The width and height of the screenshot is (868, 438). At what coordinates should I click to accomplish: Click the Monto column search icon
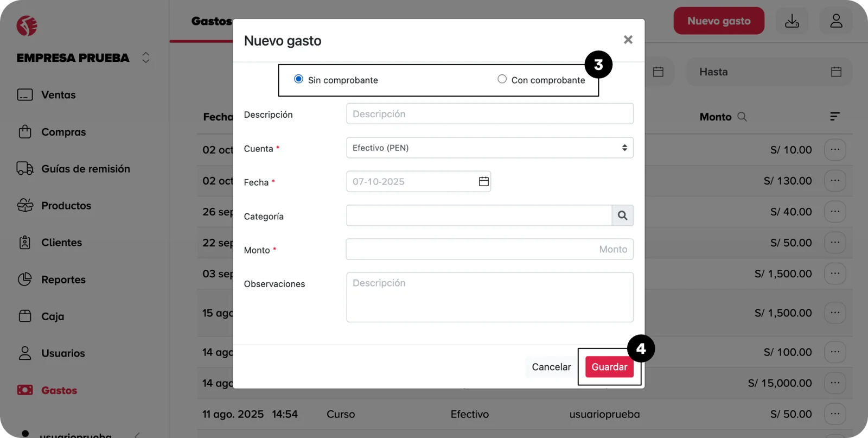pyautogui.click(x=742, y=117)
